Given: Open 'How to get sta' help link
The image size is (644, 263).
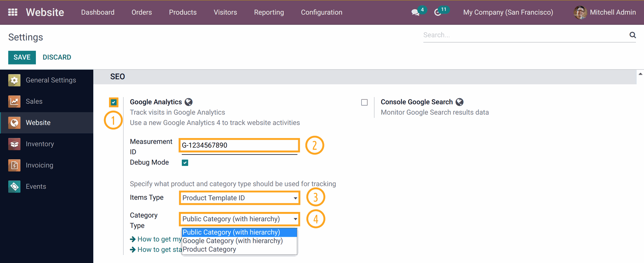Looking at the screenshot, I should pos(160,250).
